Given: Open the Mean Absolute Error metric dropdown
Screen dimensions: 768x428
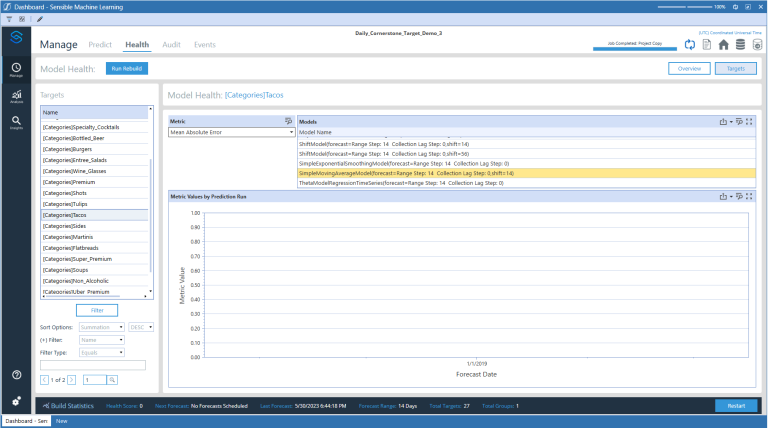Looking at the screenshot, I should (x=231, y=132).
